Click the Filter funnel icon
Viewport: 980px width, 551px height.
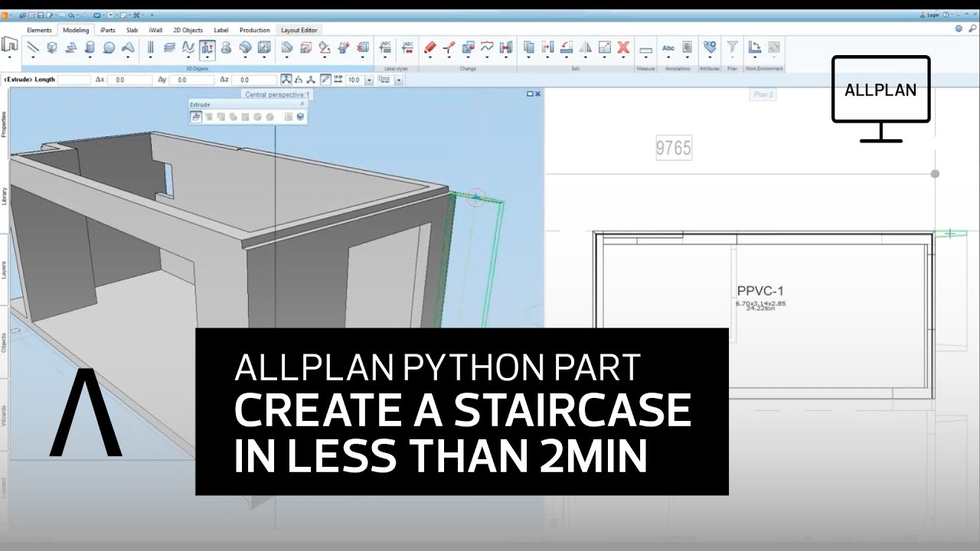732,47
